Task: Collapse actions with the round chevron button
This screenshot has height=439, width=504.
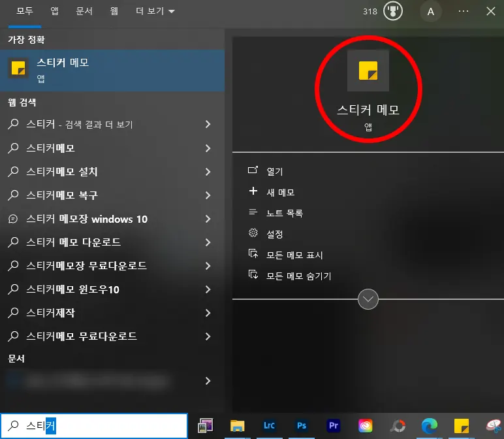Action: tap(368, 299)
